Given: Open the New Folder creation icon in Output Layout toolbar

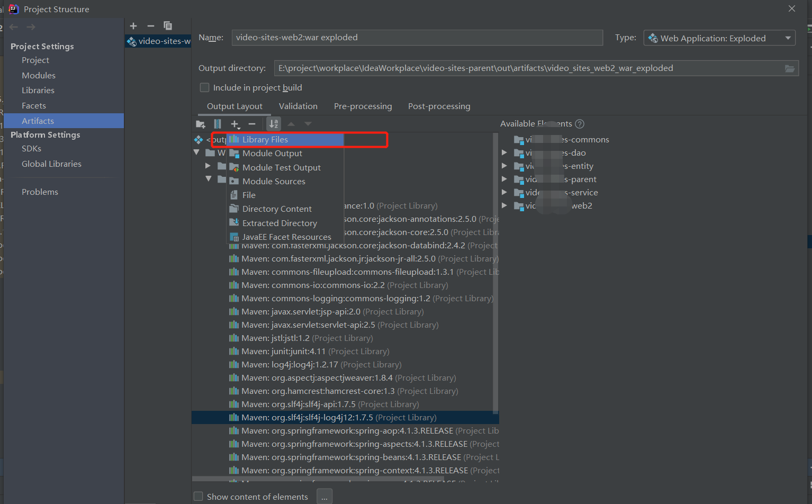Looking at the screenshot, I should 201,124.
